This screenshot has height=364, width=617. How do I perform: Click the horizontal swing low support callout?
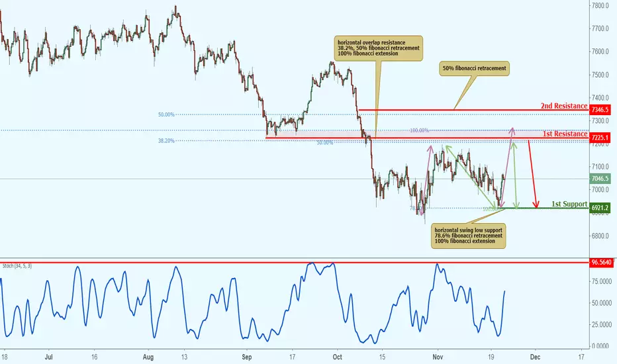click(x=468, y=236)
